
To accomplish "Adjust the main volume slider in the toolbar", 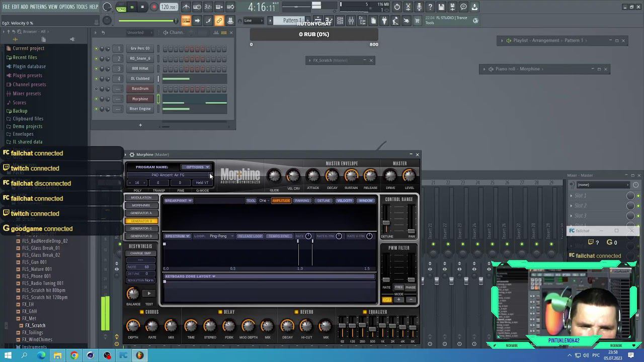I will point(148,21).
